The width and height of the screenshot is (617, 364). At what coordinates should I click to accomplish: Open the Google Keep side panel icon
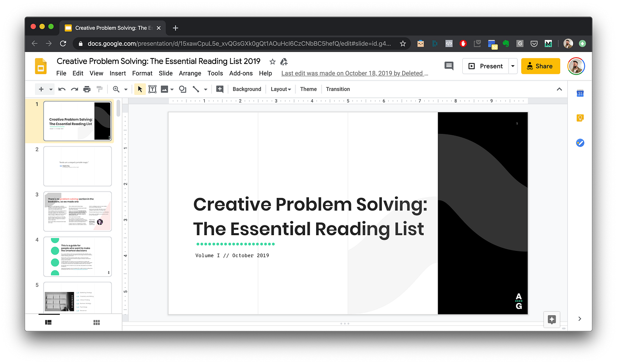(580, 118)
